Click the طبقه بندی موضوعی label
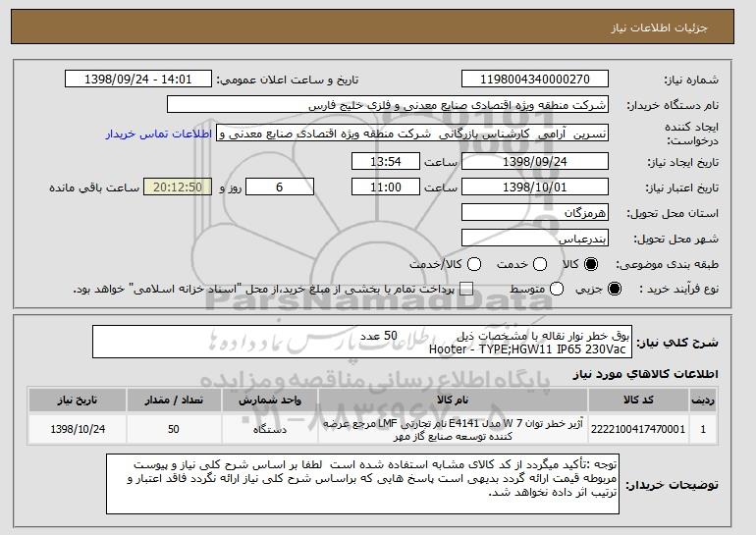The width and height of the screenshot is (756, 535). pos(667,264)
